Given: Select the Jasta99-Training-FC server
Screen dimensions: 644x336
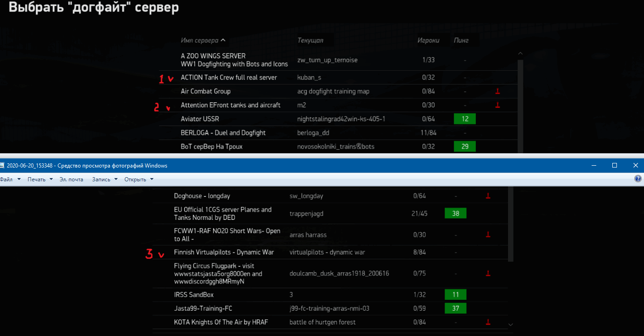Looking at the screenshot, I should point(330,308).
